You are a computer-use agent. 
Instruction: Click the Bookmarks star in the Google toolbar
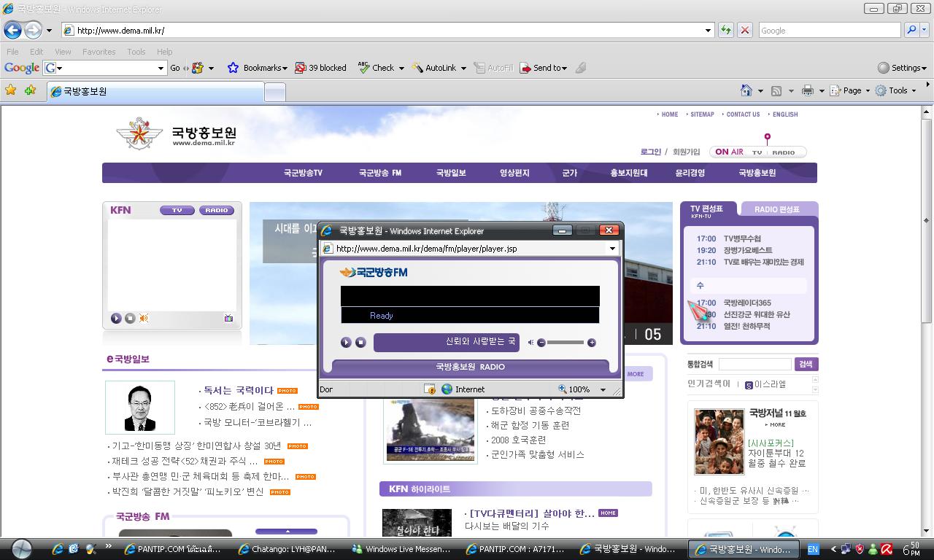coord(233,68)
